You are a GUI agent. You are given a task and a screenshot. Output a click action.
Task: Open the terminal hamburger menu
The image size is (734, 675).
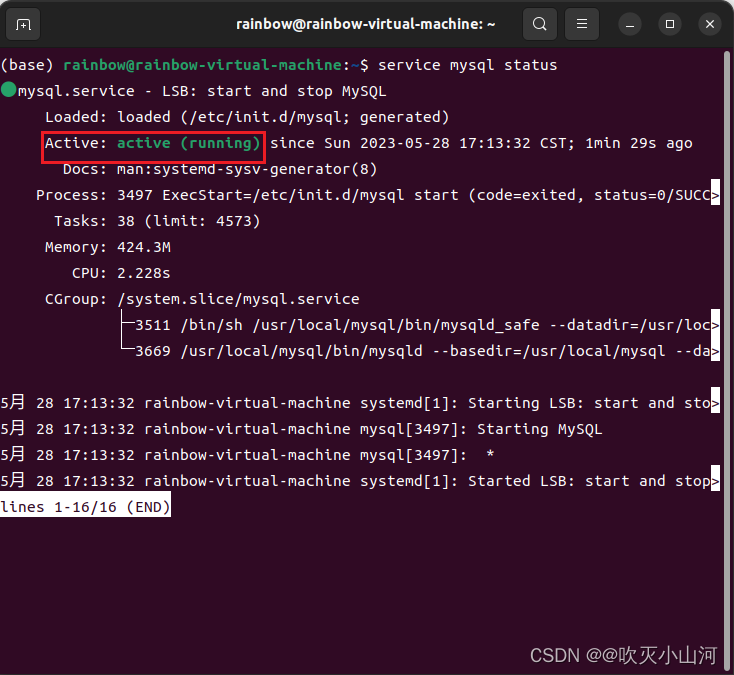[x=582, y=24]
